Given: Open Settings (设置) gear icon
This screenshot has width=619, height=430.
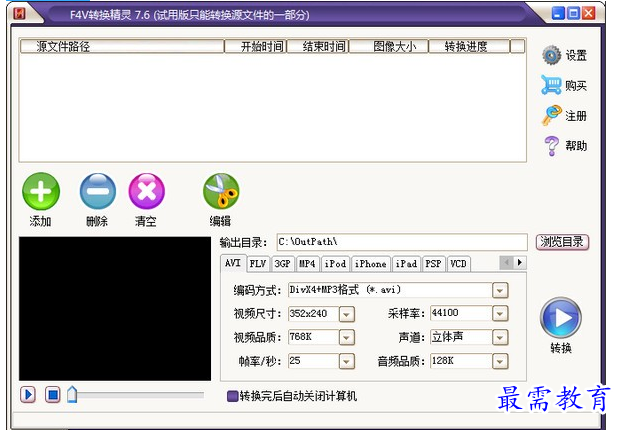Looking at the screenshot, I should (551, 55).
